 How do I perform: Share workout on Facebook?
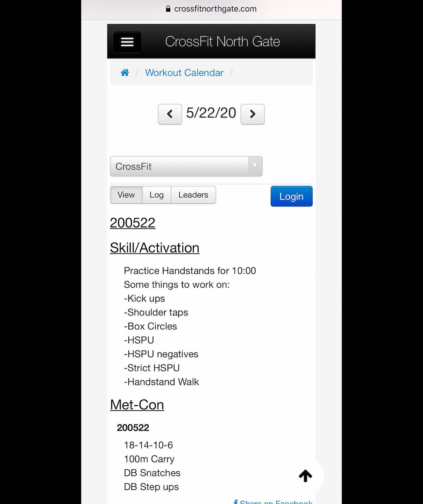[273, 501]
